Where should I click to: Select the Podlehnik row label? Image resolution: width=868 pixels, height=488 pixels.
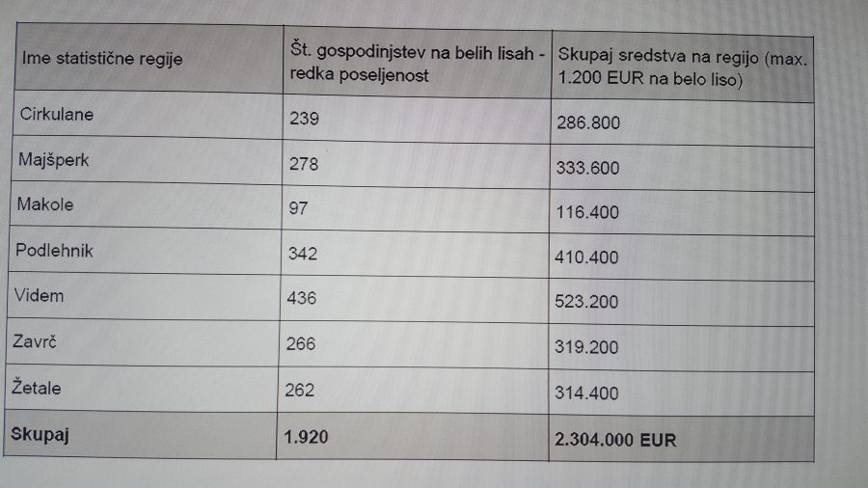[55, 251]
